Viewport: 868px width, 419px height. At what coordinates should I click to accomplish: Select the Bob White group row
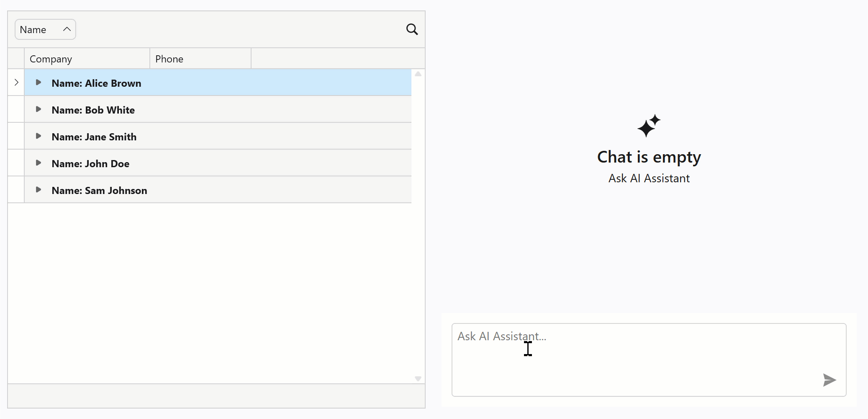[x=188, y=110]
